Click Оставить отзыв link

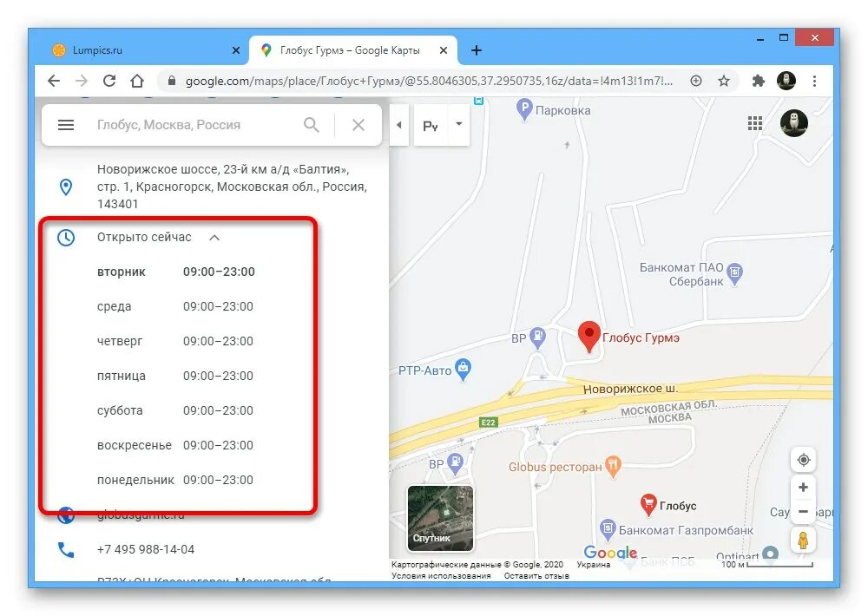(x=536, y=575)
